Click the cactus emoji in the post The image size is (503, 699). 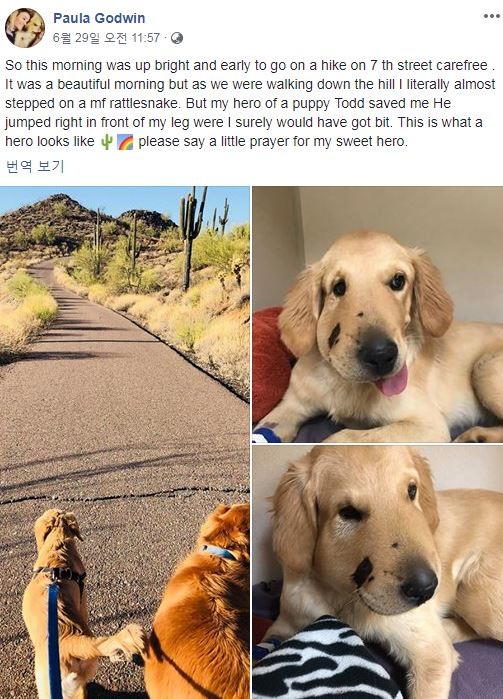106,142
